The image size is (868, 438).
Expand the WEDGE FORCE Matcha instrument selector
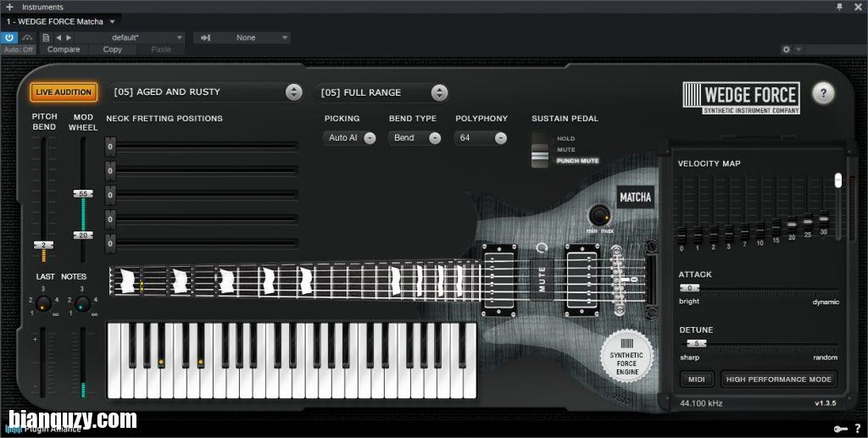click(x=113, y=21)
